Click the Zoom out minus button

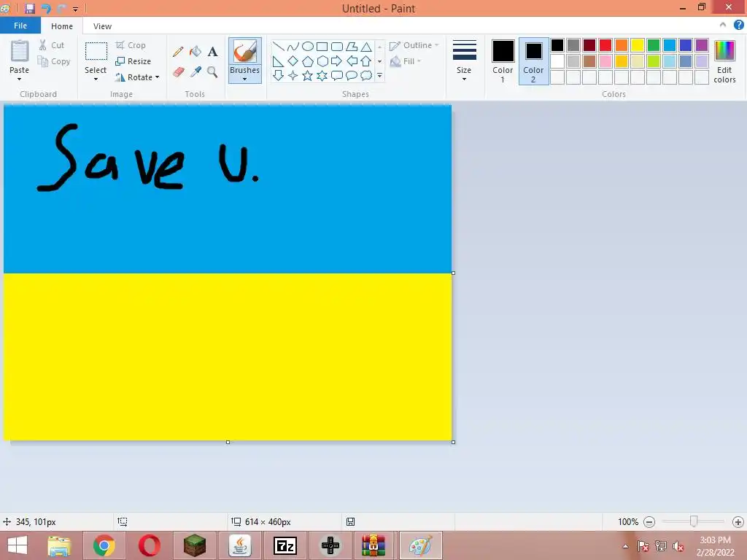click(x=649, y=522)
